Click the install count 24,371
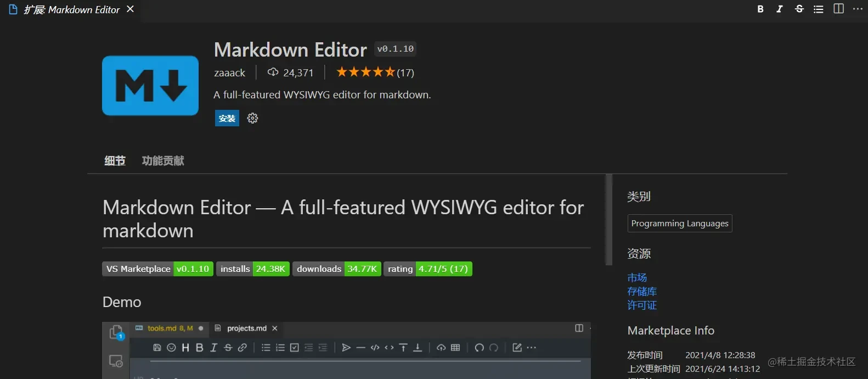 pyautogui.click(x=290, y=73)
